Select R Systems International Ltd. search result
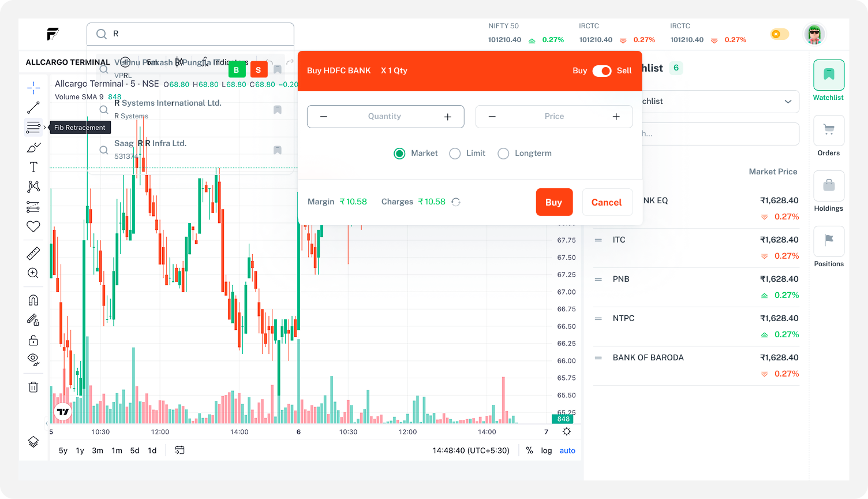The image size is (868, 499). coord(190,109)
